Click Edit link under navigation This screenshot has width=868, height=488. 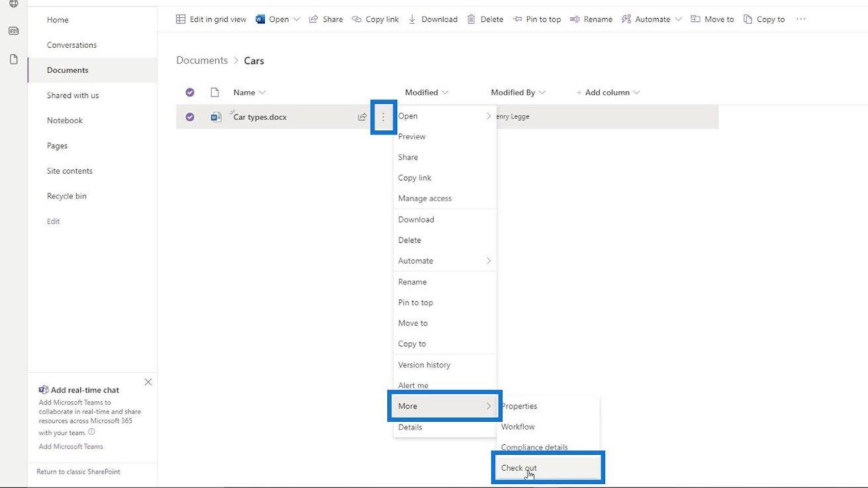pos(54,221)
